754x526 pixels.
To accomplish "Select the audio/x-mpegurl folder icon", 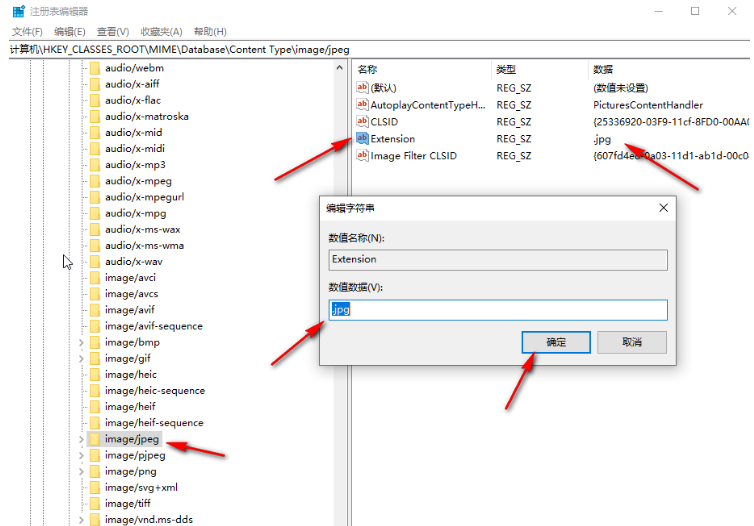I will coord(95,197).
